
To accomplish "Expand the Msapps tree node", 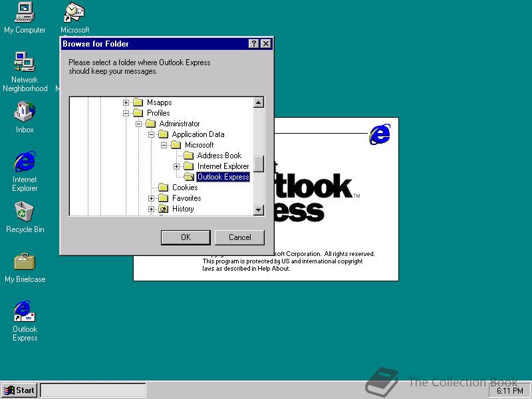I will (126, 102).
